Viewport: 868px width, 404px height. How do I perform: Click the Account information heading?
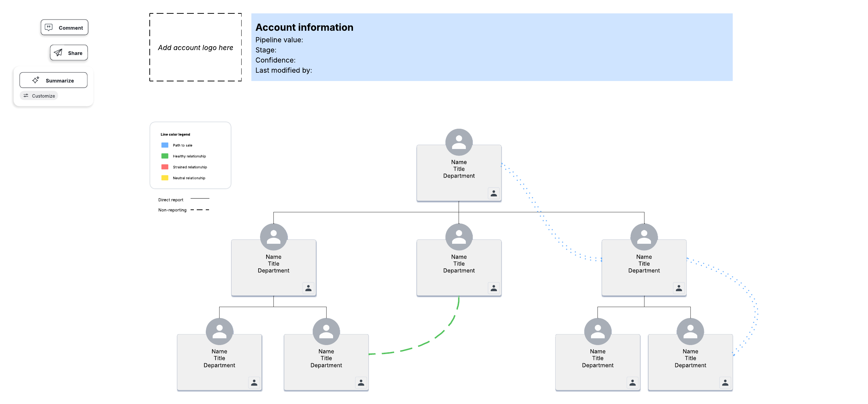(x=304, y=27)
